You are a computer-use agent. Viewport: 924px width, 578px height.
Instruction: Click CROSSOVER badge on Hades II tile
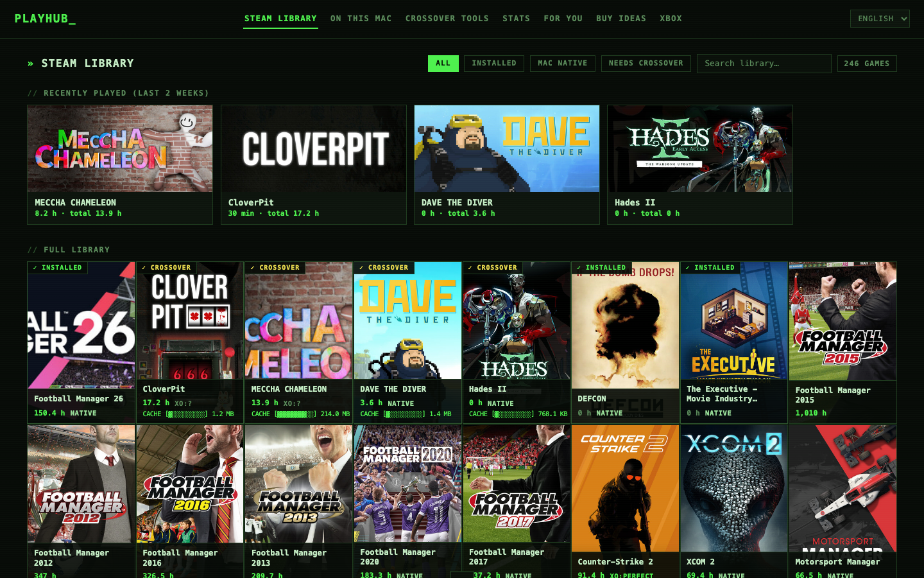[493, 267]
